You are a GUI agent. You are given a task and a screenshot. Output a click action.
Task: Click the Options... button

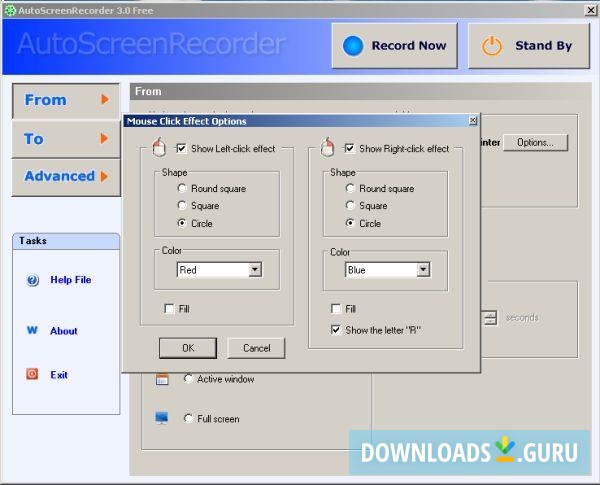(x=535, y=142)
